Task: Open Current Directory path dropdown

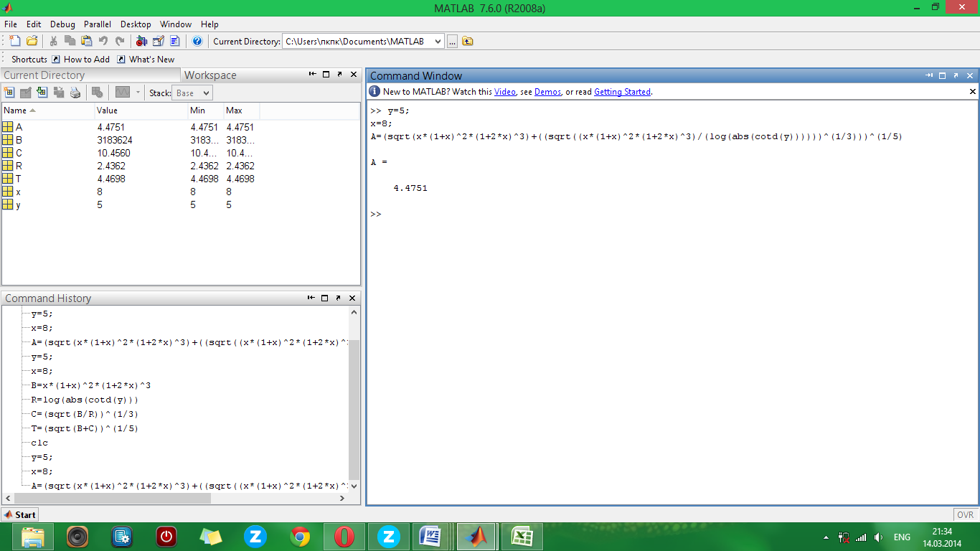Action: pyautogui.click(x=438, y=42)
